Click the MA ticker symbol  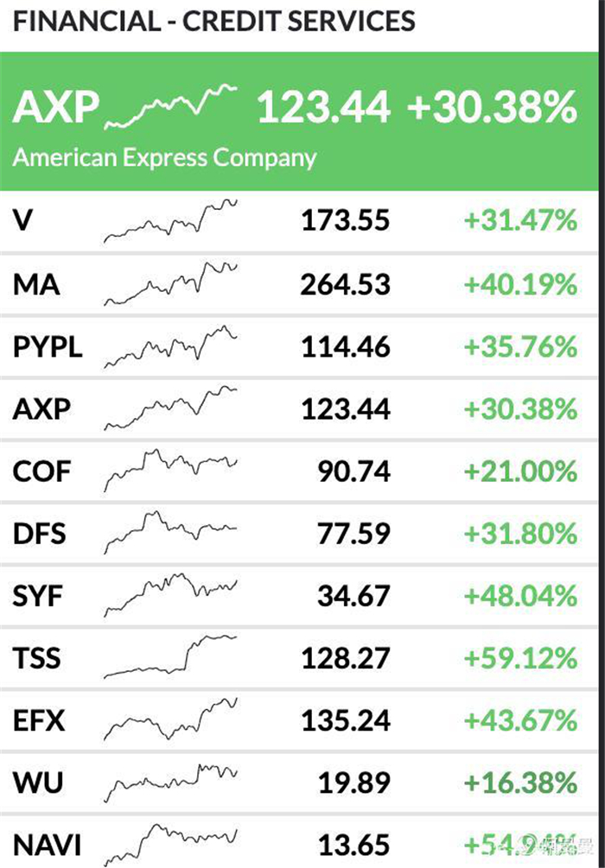pyautogui.click(x=36, y=284)
